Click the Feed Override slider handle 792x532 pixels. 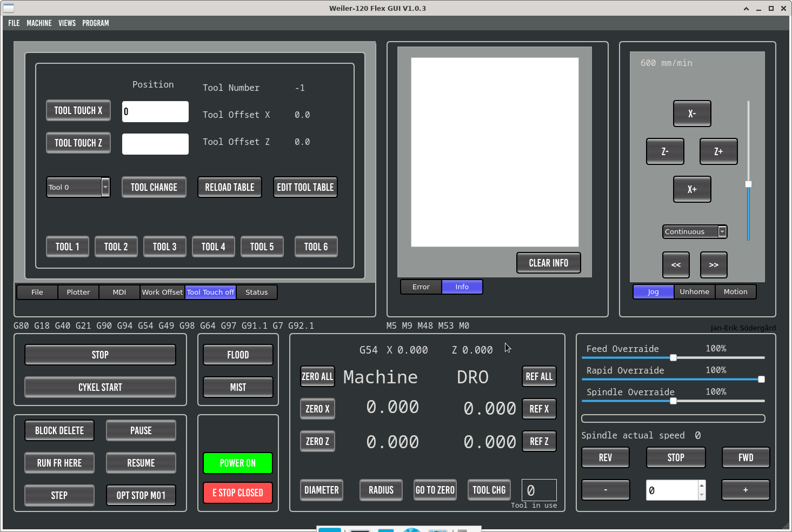coord(673,357)
